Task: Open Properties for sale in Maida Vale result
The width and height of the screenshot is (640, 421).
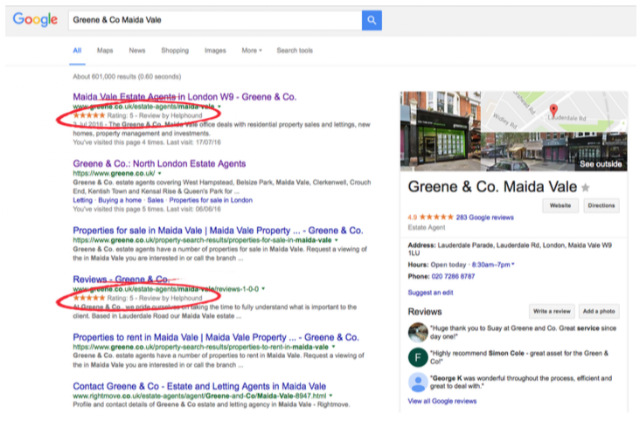Action: tap(218, 230)
